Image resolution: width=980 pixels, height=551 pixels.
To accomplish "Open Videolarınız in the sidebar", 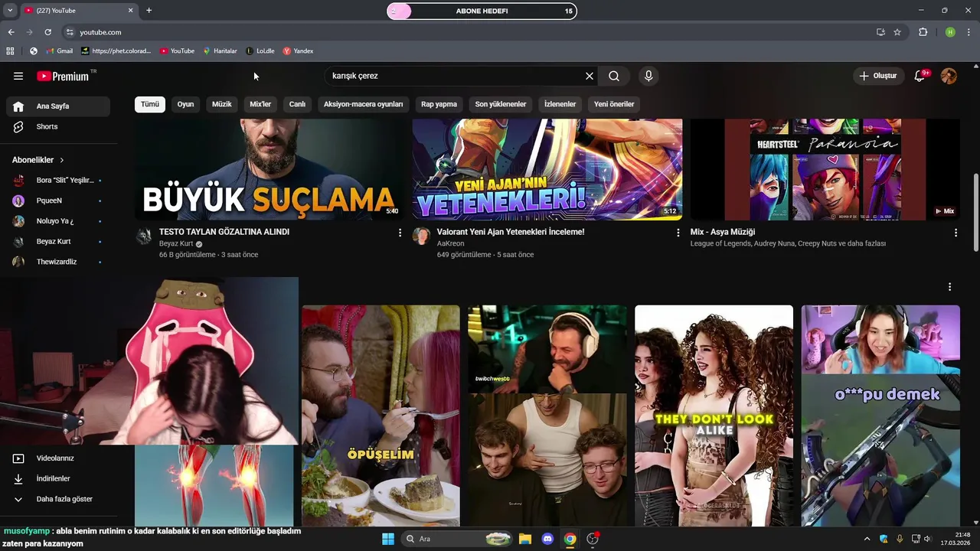I will pos(58,458).
